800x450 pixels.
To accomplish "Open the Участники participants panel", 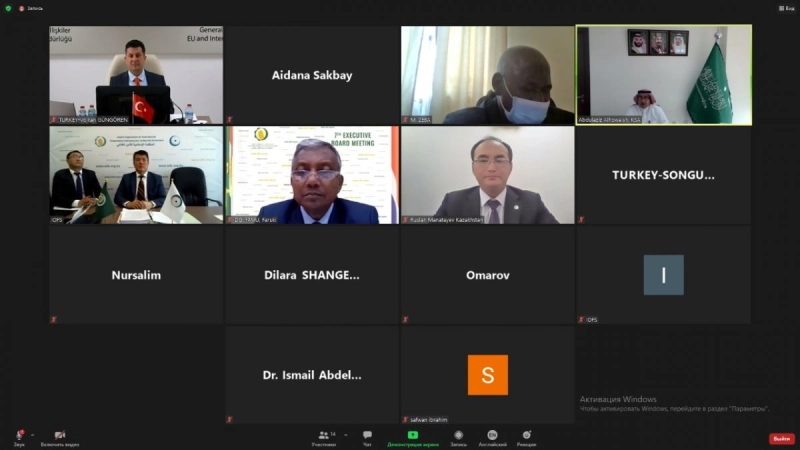I will [x=323, y=438].
